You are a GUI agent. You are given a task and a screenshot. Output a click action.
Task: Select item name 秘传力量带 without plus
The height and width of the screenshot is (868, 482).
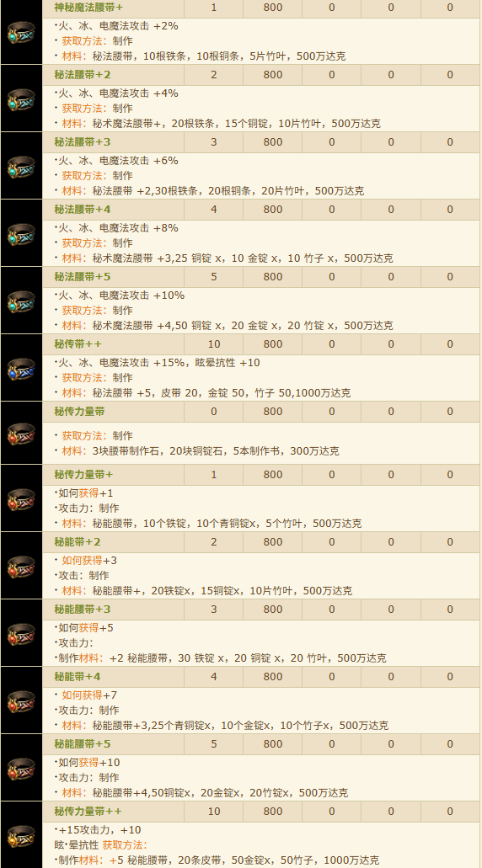point(80,412)
